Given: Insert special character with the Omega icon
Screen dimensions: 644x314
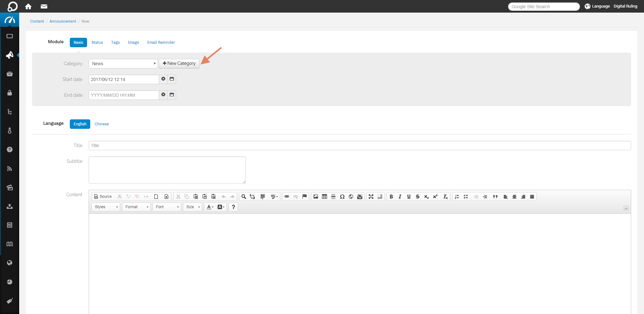Looking at the screenshot, I should coord(342,197).
